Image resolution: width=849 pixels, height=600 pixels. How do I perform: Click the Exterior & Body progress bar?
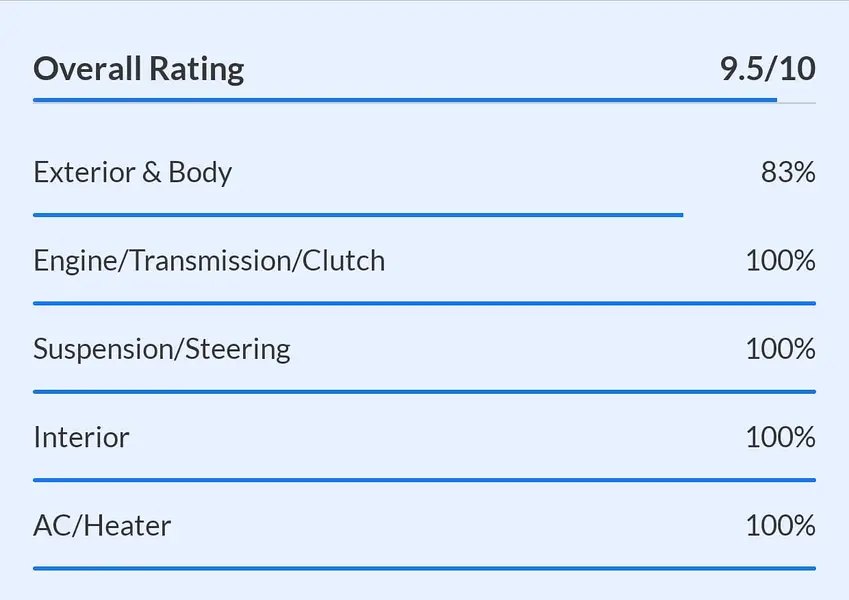pos(357,214)
